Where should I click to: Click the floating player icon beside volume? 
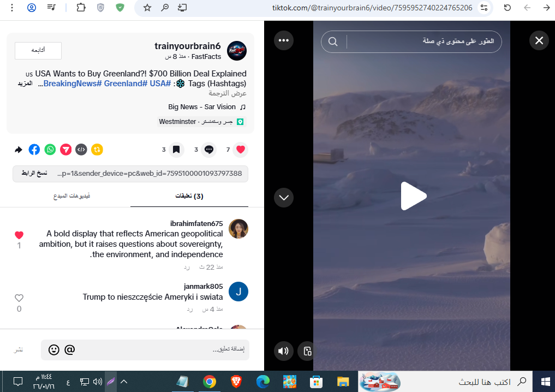click(307, 351)
